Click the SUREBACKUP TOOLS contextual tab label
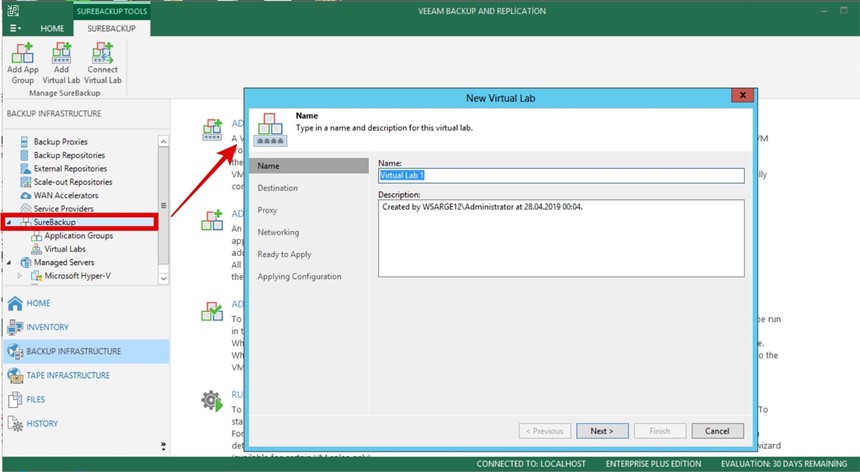Viewport: 860px width, 472px height. coord(112,11)
